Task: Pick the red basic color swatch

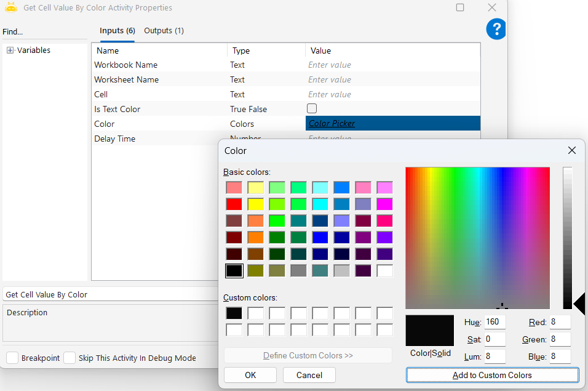Action: pyautogui.click(x=234, y=204)
